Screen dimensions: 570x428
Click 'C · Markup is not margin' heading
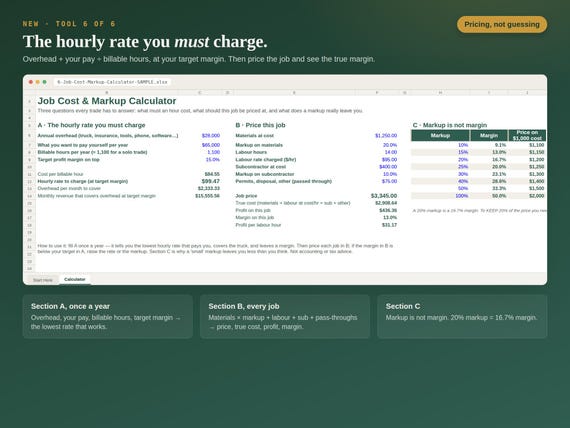click(x=450, y=125)
